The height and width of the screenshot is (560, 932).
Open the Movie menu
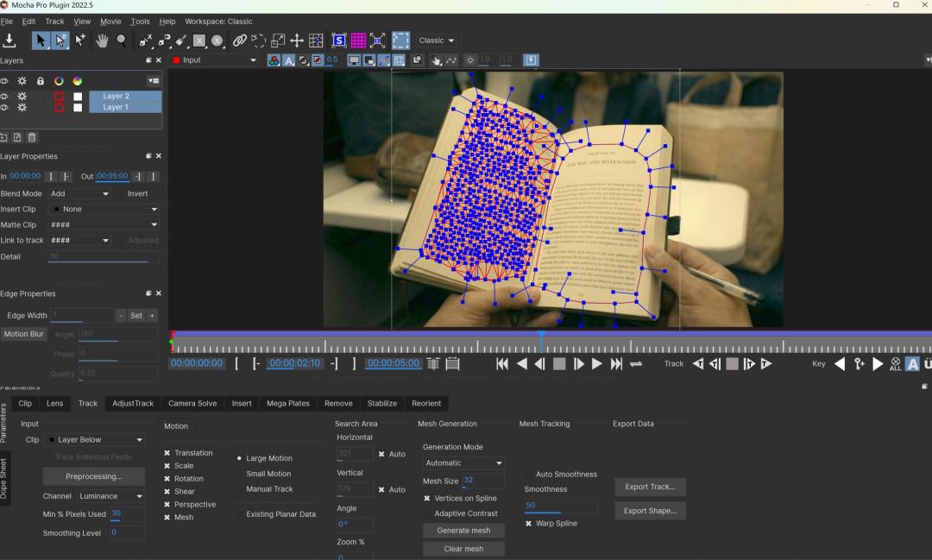[x=110, y=22]
